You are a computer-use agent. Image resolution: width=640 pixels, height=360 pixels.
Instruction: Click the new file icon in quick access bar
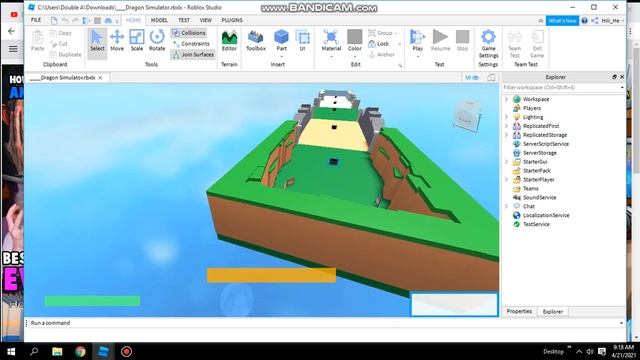pyautogui.click(x=54, y=20)
